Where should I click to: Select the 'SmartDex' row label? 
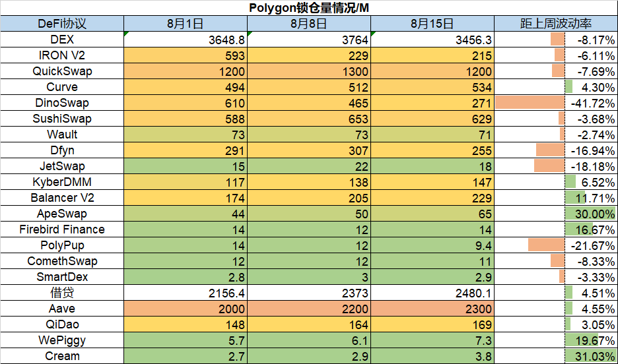click(x=62, y=277)
